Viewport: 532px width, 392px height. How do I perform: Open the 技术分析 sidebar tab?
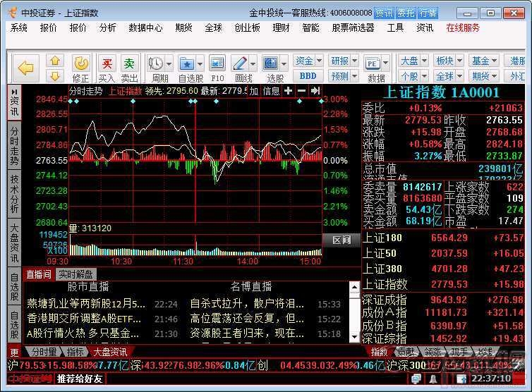(x=14, y=194)
